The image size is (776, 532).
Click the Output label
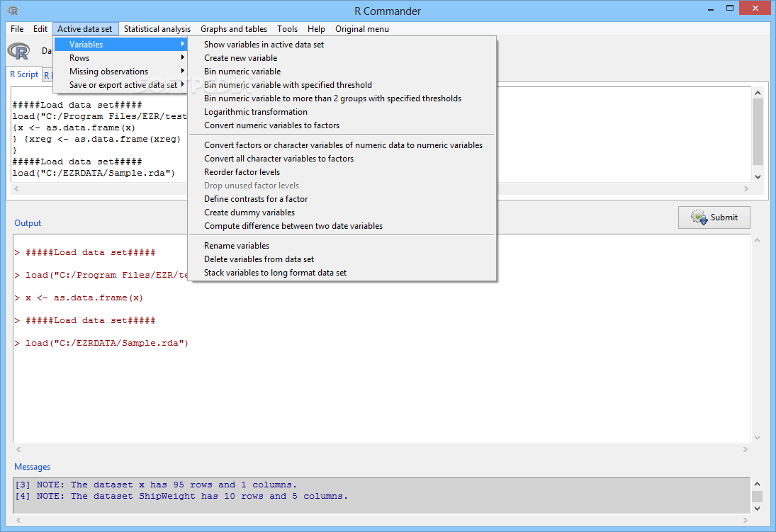tap(28, 223)
